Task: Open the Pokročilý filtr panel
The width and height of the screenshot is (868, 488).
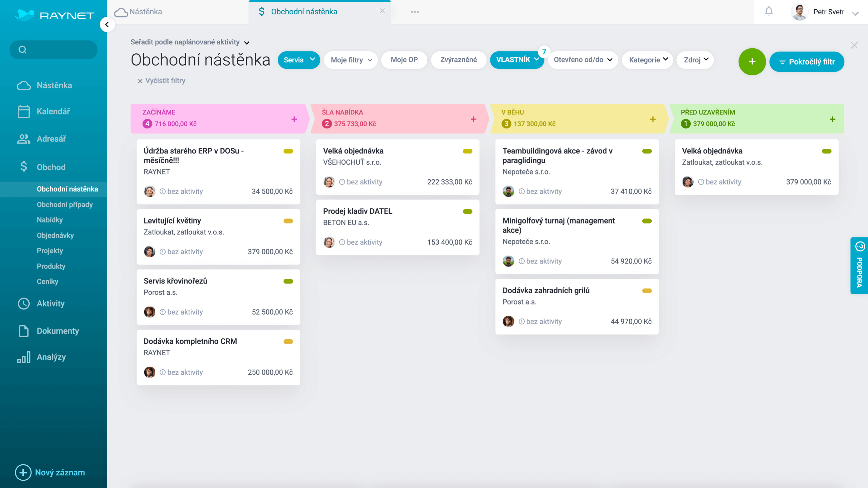Action: pyautogui.click(x=807, y=62)
